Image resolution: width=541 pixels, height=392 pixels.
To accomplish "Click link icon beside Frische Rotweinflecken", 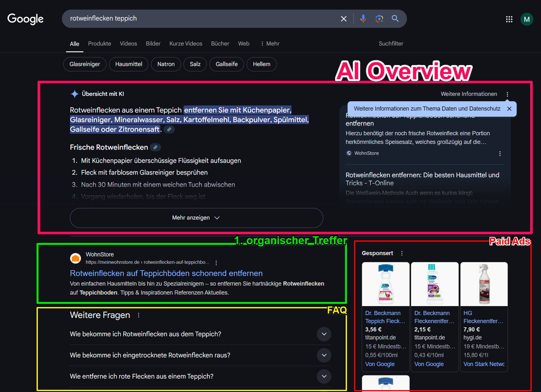I will [155, 147].
